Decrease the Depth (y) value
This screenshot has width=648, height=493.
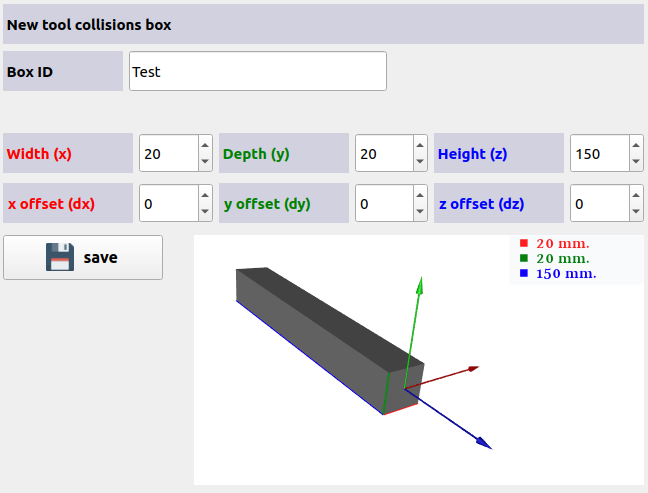coord(420,162)
